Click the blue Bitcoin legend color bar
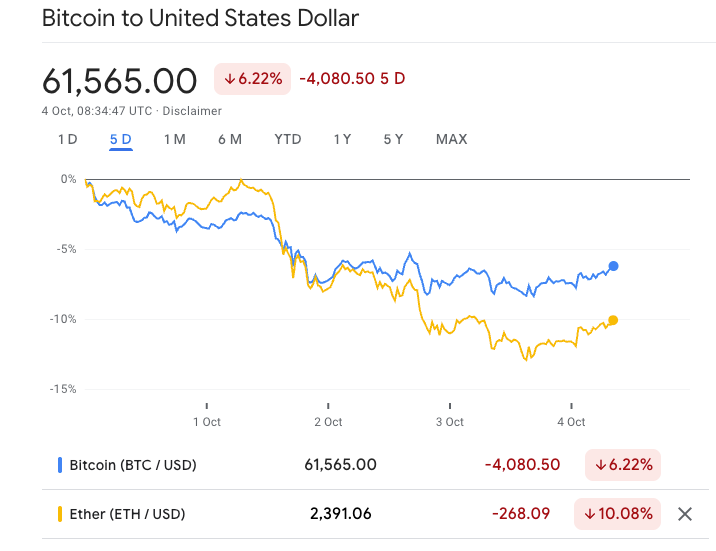716x551 pixels. (60, 465)
